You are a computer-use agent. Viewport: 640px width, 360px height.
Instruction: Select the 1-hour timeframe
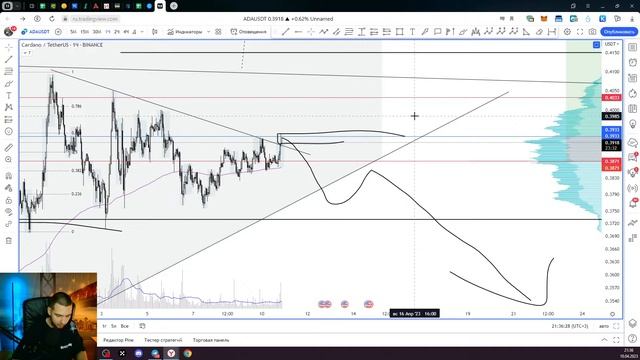coord(108,32)
